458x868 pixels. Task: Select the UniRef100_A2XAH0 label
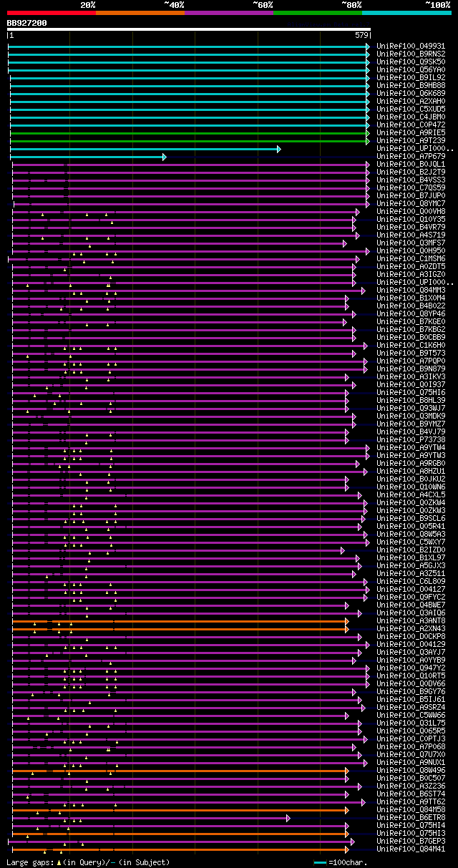click(411, 101)
